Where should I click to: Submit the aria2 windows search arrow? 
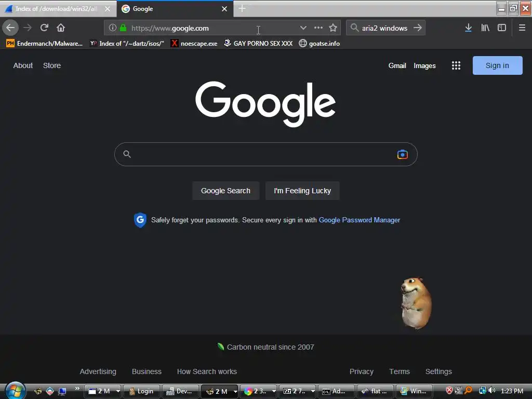coord(418,28)
